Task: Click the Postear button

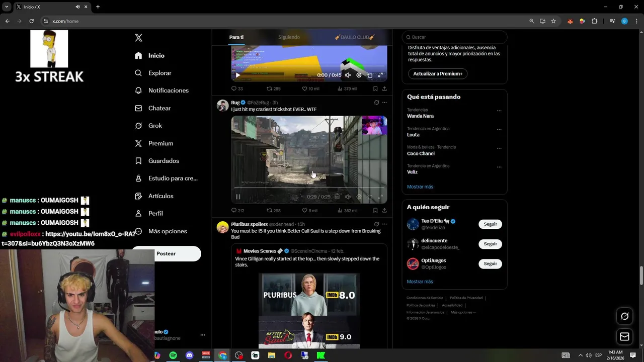Action: tap(166, 254)
